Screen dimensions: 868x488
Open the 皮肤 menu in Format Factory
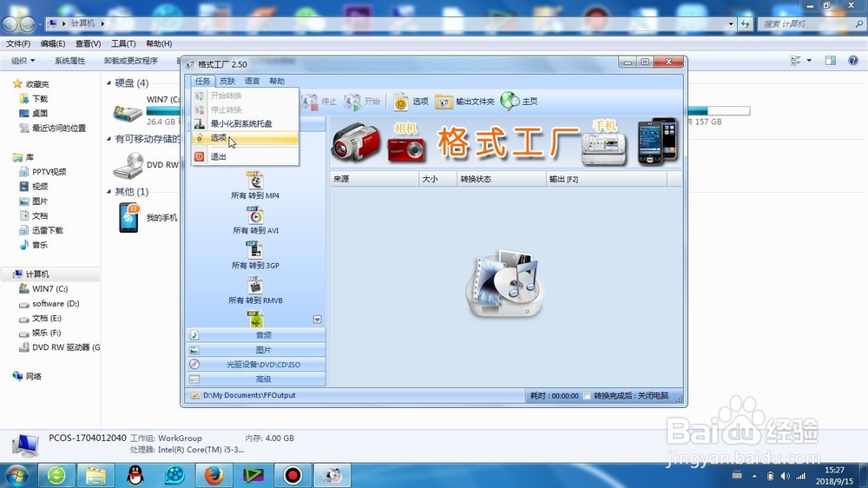(x=227, y=81)
